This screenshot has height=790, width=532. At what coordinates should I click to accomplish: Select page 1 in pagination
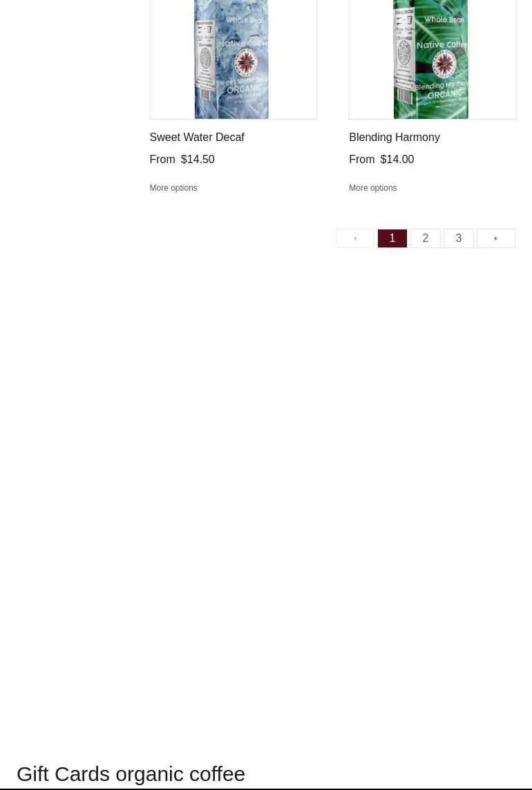[x=392, y=238]
